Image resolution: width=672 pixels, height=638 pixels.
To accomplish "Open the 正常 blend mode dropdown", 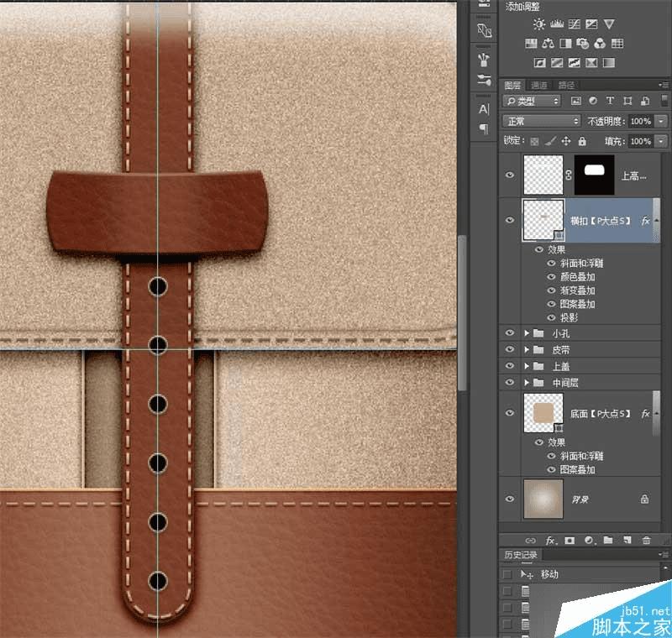I will pyautogui.click(x=541, y=121).
